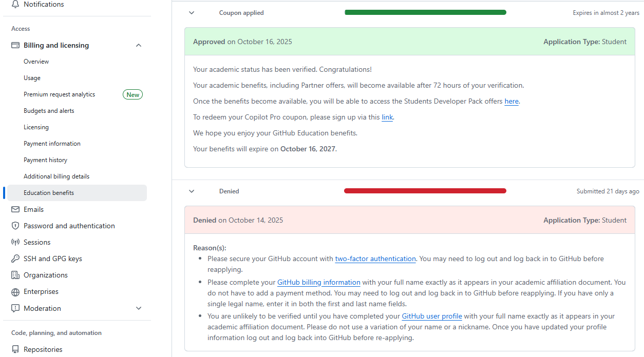Click the Billing and licensing card icon
This screenshot has height=357, width=644.
[15, 45]
